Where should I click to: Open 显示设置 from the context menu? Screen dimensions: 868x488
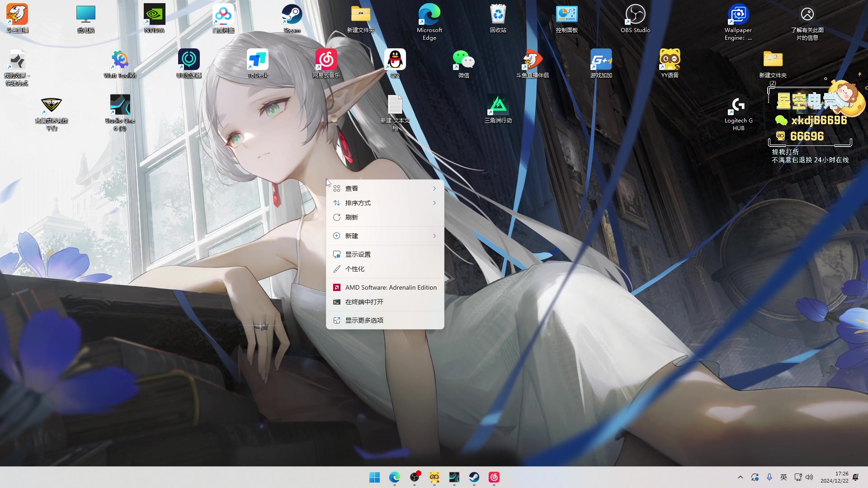coord(385,254)
